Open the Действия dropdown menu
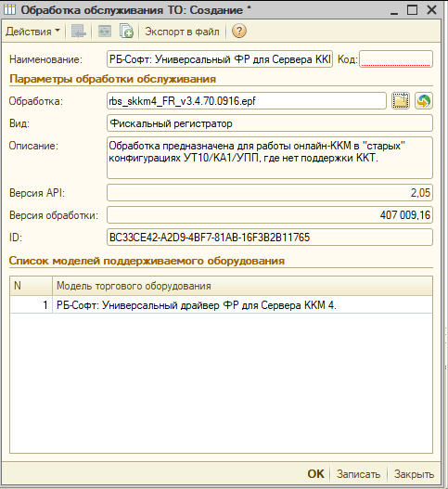The image size is (448, 489). [32, 32]
